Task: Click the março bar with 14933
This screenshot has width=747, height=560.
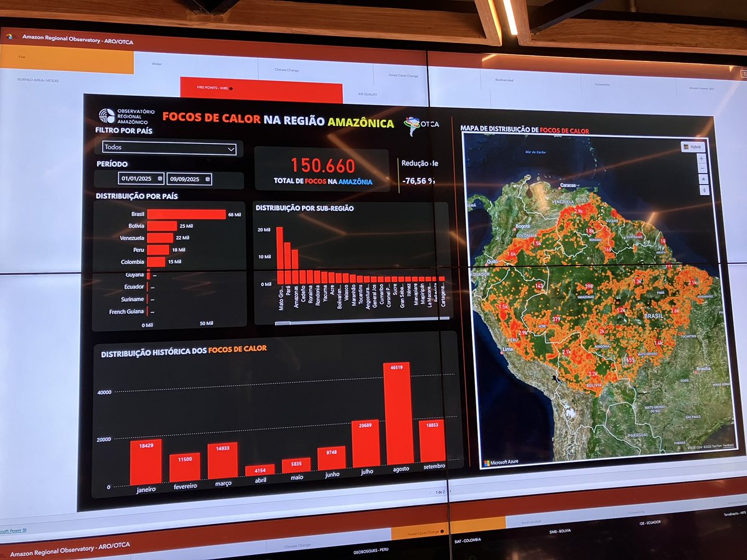Action: [x=223, y=460]
